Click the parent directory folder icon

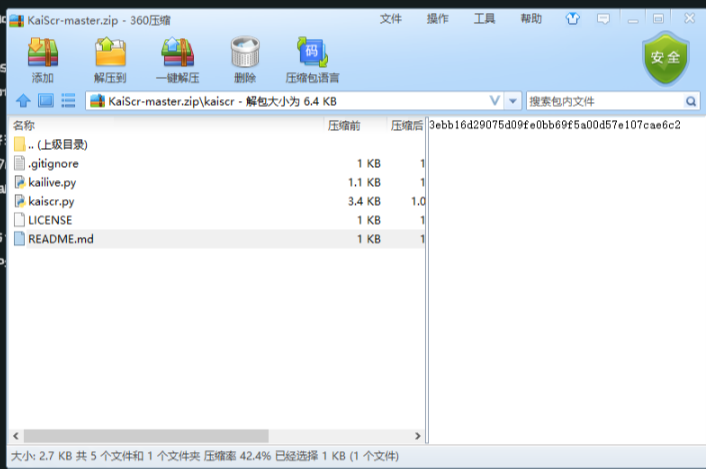click(19, 144)
